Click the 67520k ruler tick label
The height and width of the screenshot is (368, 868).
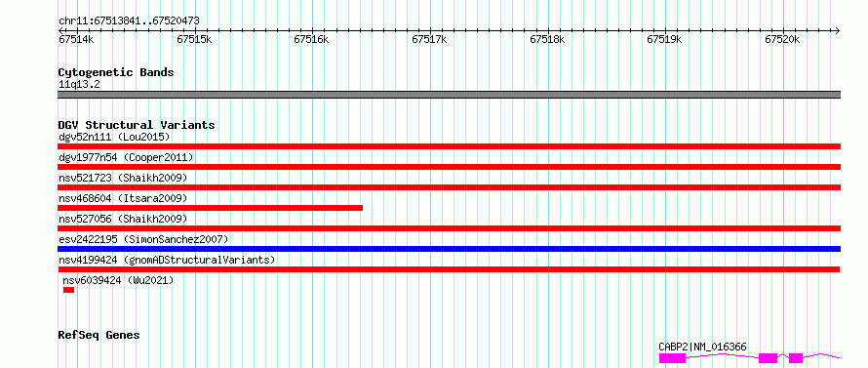783,39
